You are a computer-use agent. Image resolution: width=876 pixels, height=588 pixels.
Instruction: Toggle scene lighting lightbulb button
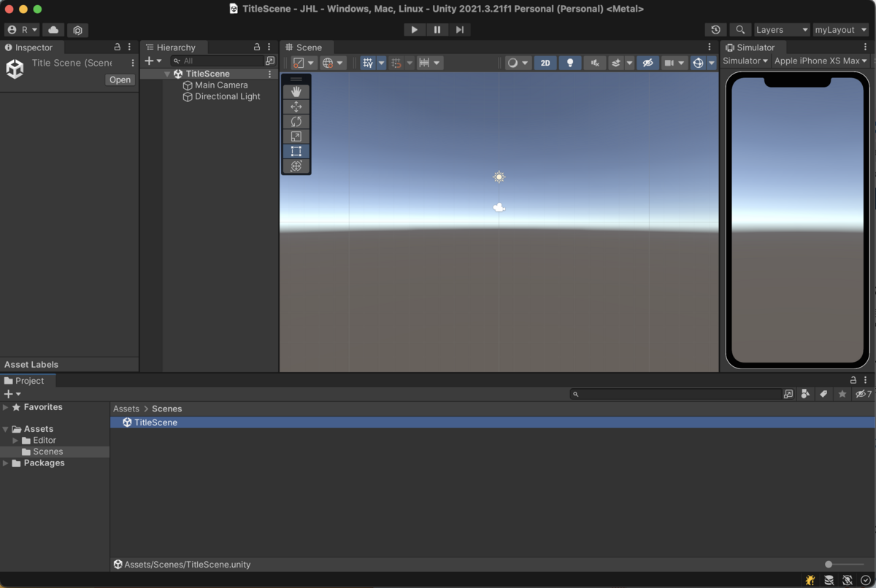coord(570,63)
